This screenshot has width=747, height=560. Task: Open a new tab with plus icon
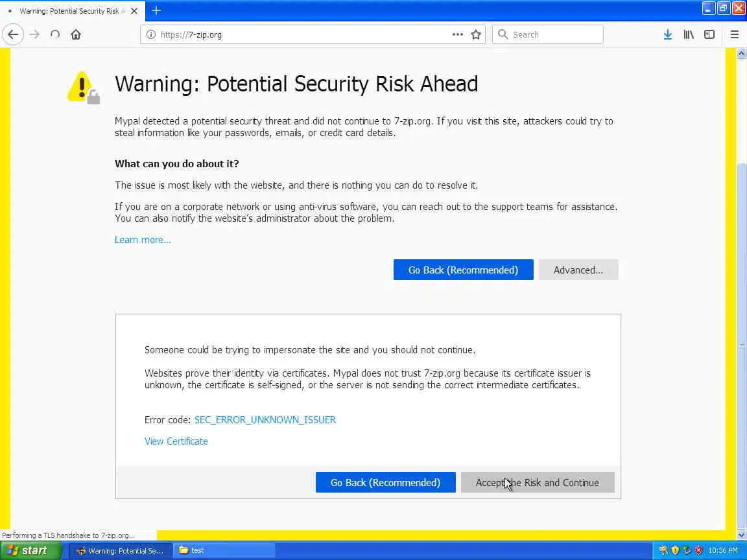[x=156, y=10]
